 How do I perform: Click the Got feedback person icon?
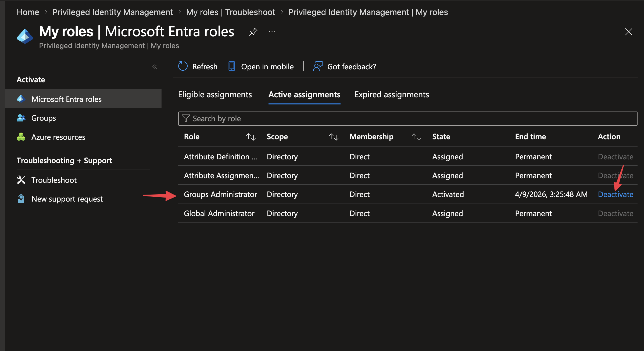pyautogui.click(x=318, y=66)
